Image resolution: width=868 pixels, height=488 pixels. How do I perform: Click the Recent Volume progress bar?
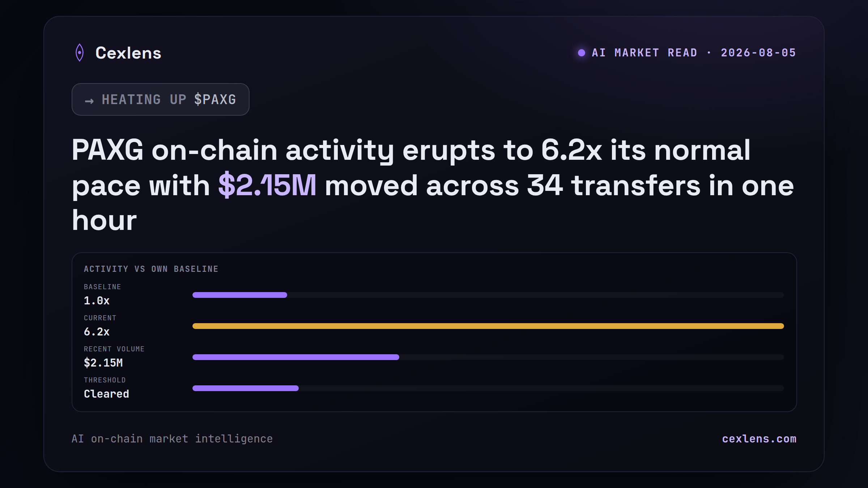[x=488, y=357]
